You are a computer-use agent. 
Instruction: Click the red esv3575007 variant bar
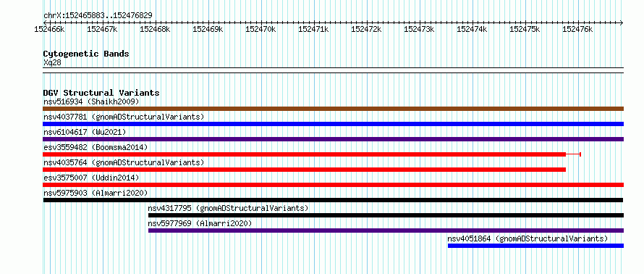[x=333, y=185]
